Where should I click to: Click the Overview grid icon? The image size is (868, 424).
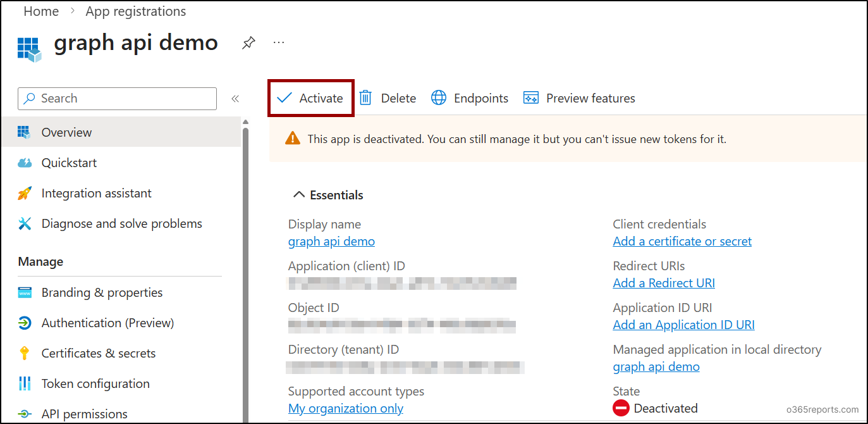[x=25, y=132]
